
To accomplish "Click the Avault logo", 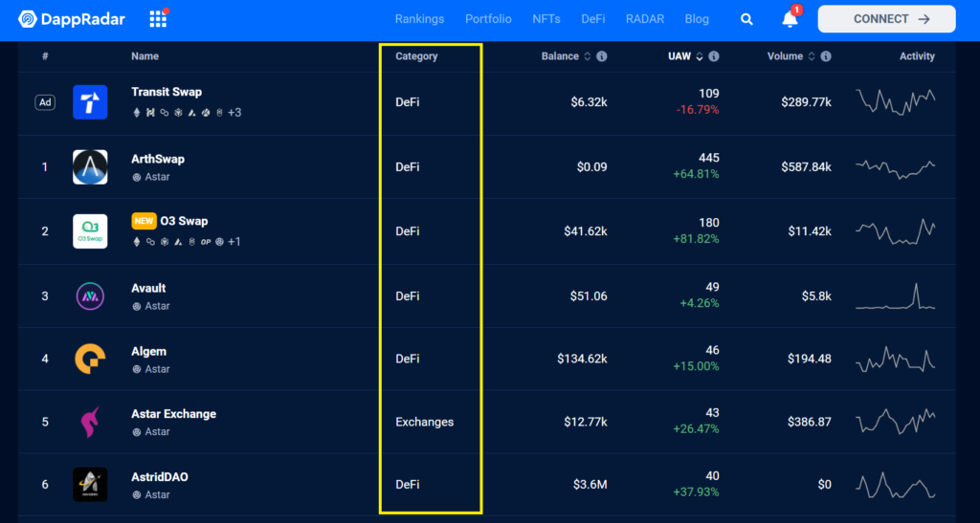I will pos(90,295).
